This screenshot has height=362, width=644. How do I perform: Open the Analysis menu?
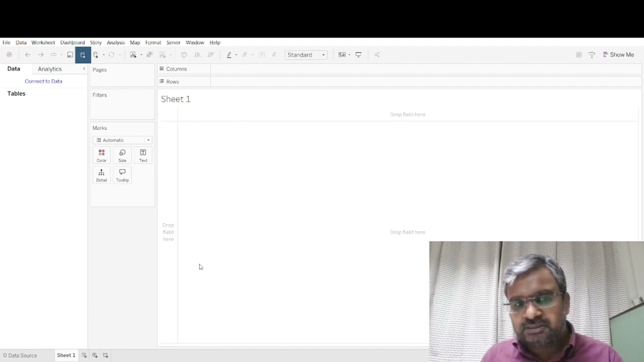(x=116, y=43)
